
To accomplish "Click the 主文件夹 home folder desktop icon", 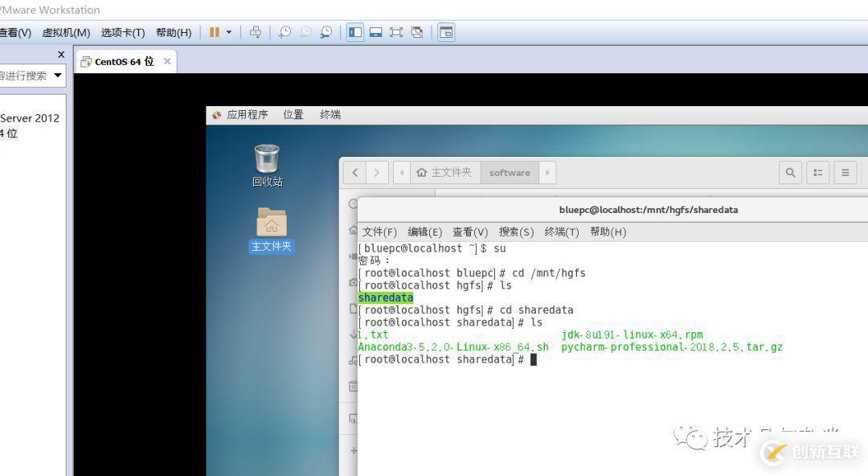I will [272, 229].
